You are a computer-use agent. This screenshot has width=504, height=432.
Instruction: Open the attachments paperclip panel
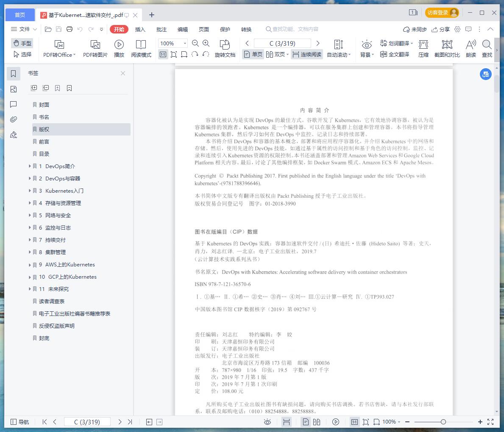tap(14, 119)
